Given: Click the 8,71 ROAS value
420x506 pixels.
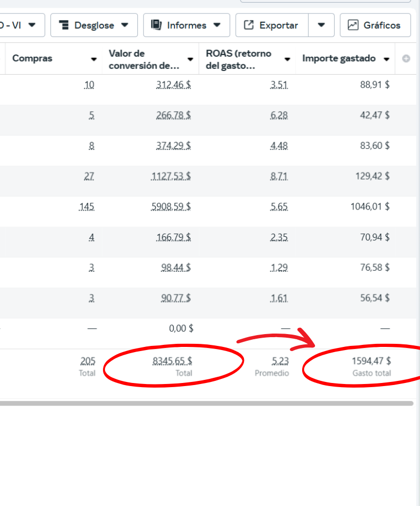Looking at the screenshot, I should (x=279, y=177).
